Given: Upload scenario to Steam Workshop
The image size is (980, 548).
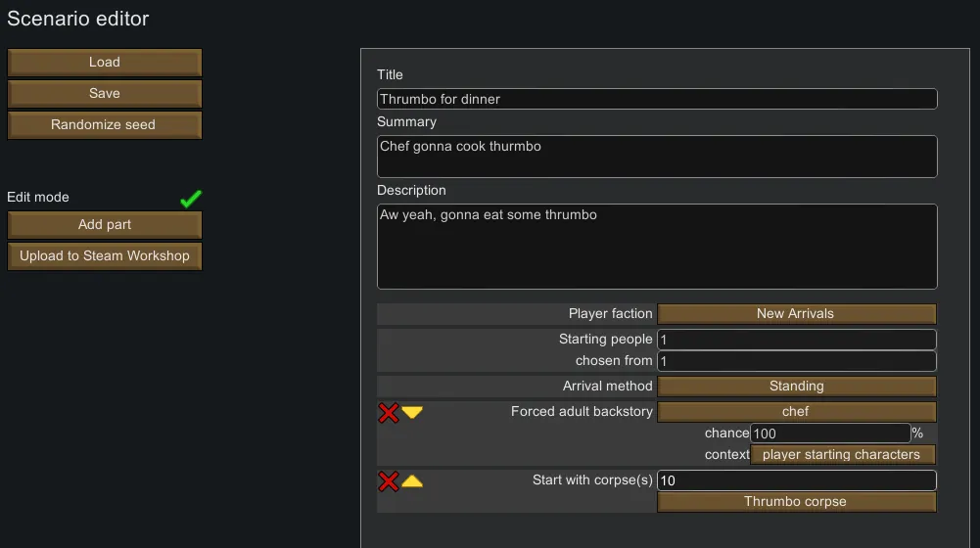Looking at the screenshot, I should [105, 256].
